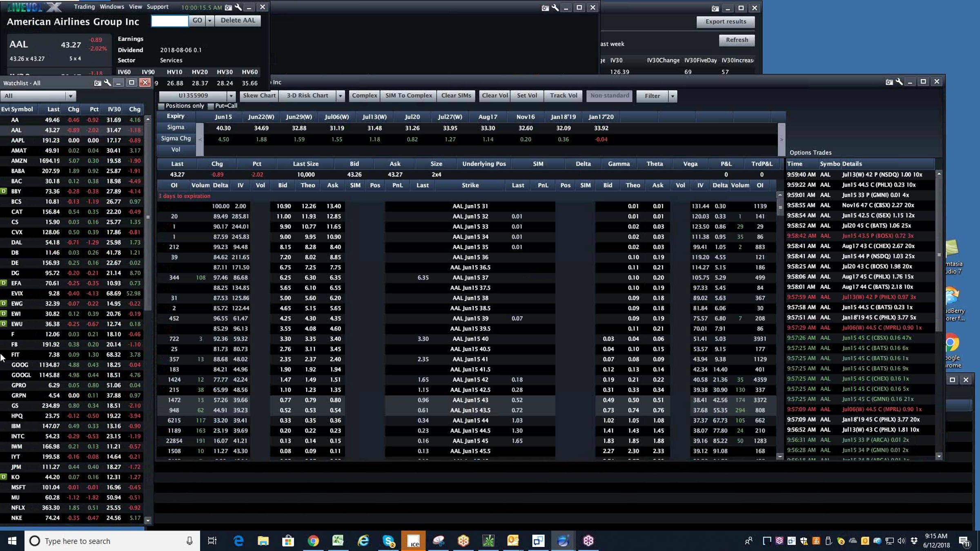Open the Action Center notifications icon
The image size is (980, 551).
[x=964, y=541]
